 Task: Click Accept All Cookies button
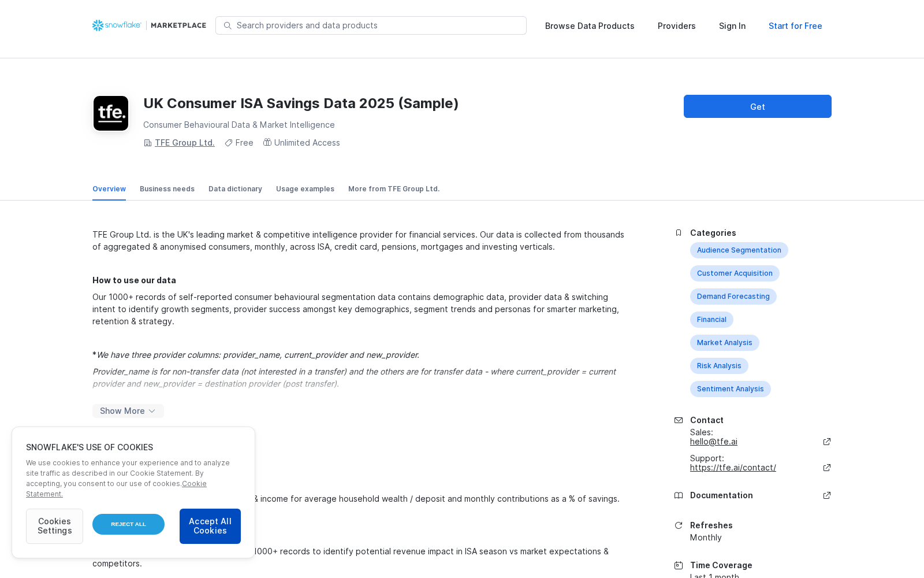210,526
